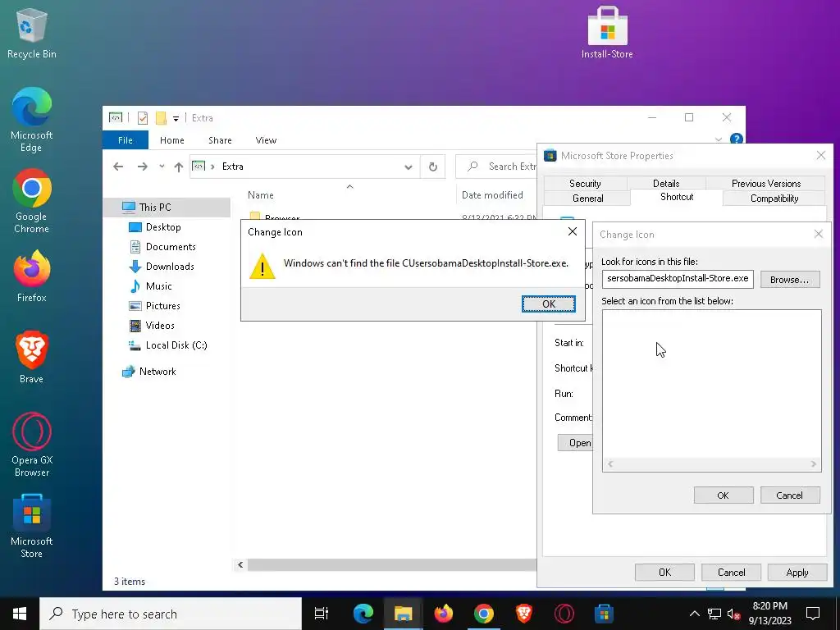The image size is (840, 630).
Task: Expand the address bar history dropdown
Action: [409, 167]
